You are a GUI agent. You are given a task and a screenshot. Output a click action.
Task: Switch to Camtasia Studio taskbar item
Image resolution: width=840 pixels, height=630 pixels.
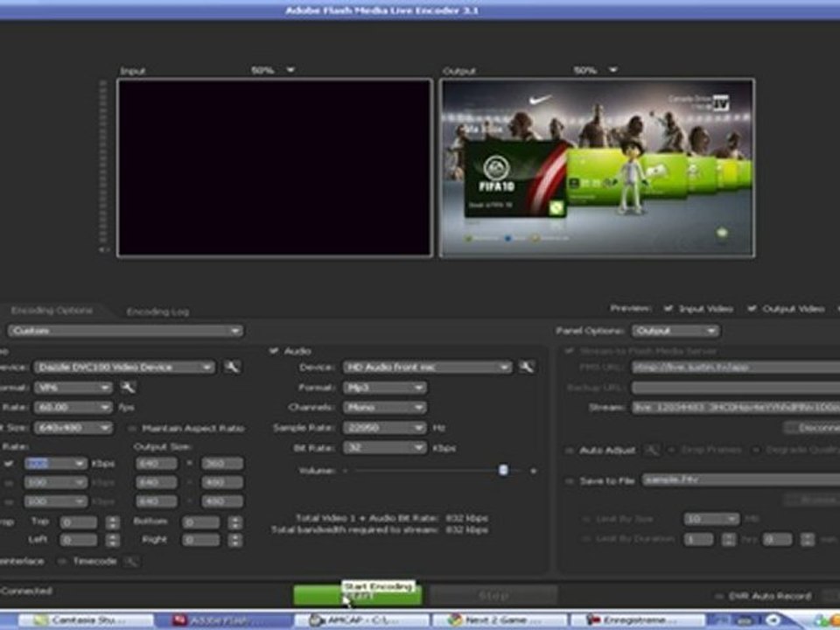tap(86, 620)
